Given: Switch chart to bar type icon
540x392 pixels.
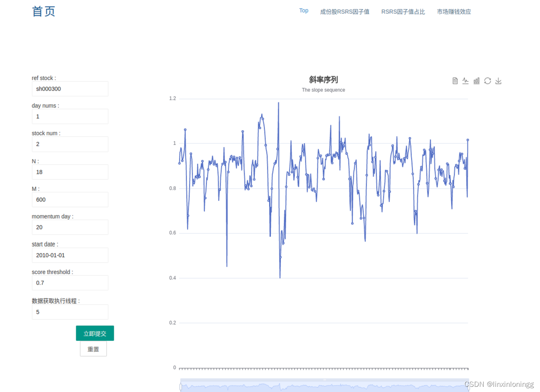Looking at the screenshot, I should (x=476, y=81).
